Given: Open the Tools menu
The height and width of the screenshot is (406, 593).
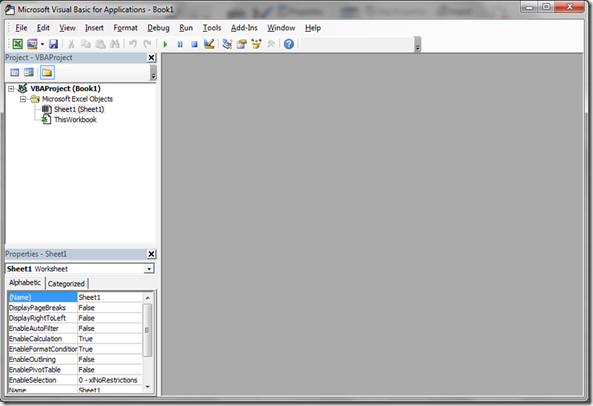Looking at the screenshot, I should (212, 28).
